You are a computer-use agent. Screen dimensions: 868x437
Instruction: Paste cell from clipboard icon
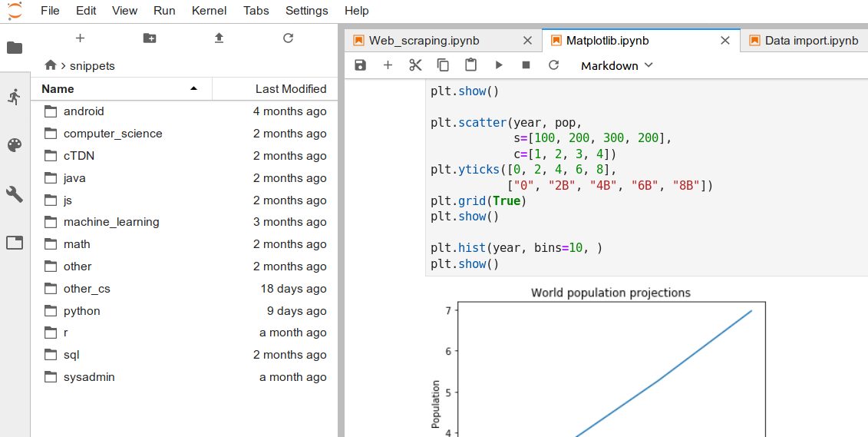(470, 65)
